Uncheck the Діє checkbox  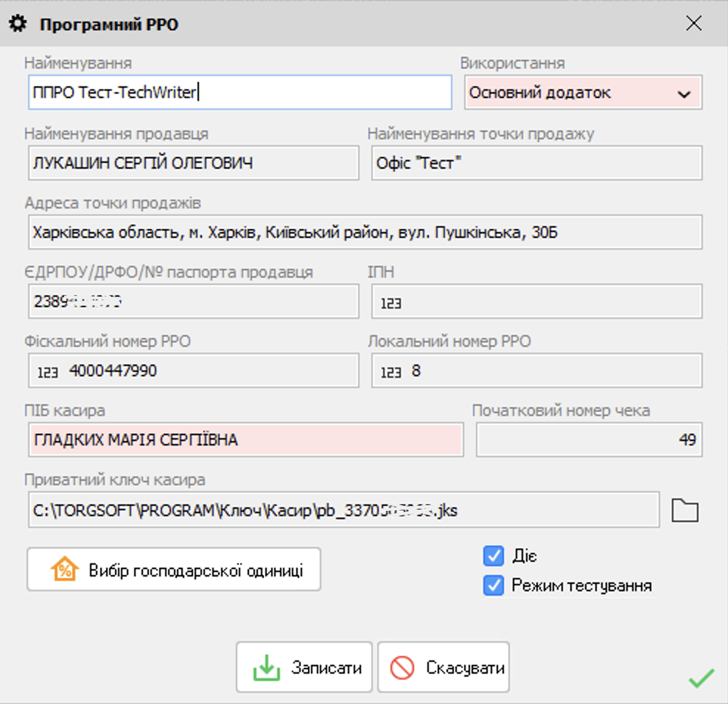pos(493,556)
